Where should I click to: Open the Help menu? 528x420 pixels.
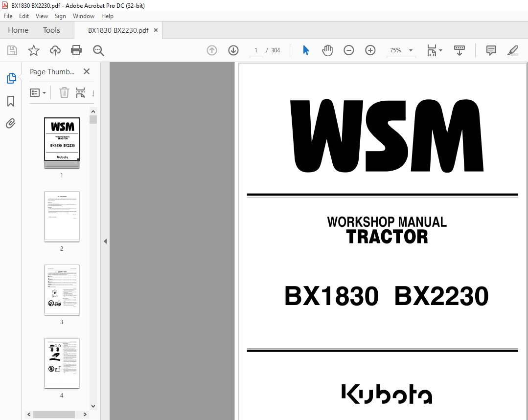[108, 16]
